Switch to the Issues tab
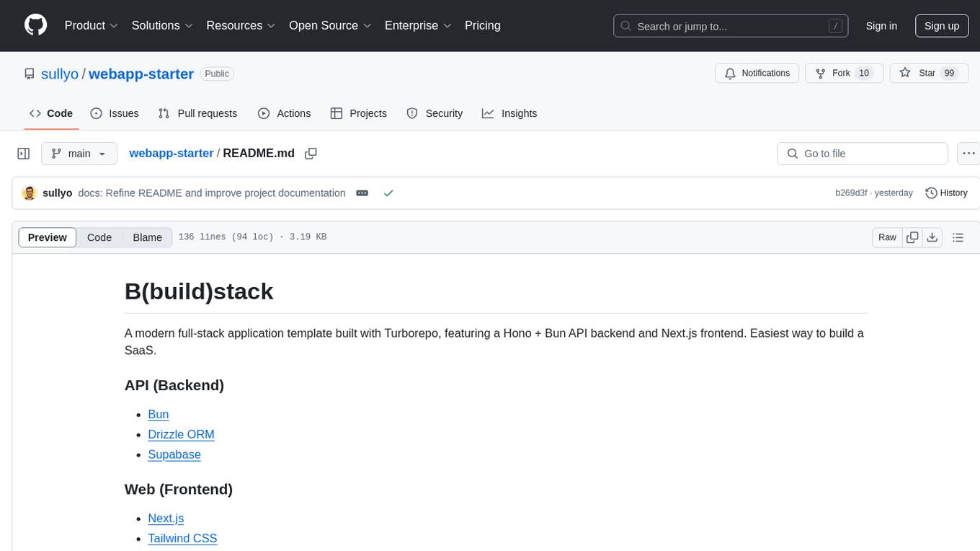Viewport: 980px width, 551px height. [115, 113]
